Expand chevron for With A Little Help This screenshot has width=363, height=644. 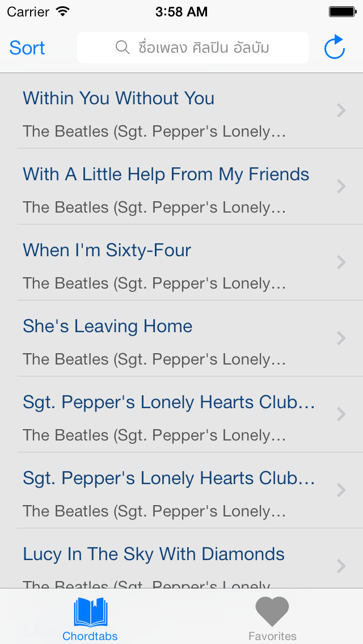pos(341,187)
